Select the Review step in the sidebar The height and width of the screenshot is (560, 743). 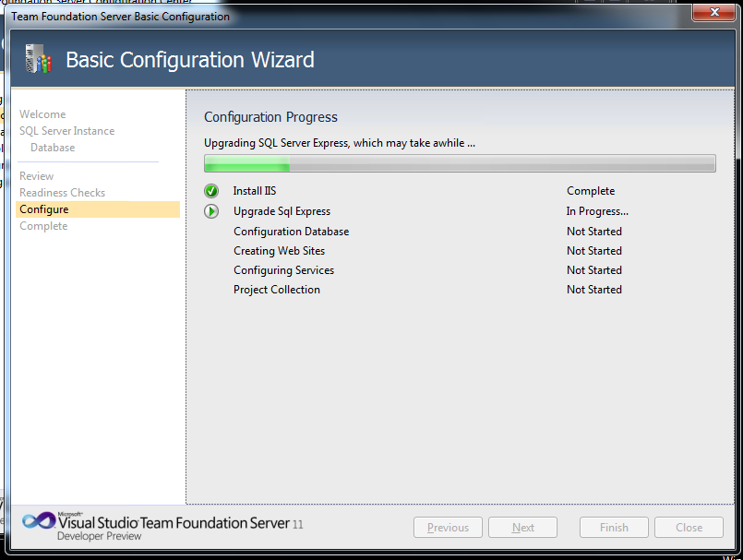click(x=37, y=176)
